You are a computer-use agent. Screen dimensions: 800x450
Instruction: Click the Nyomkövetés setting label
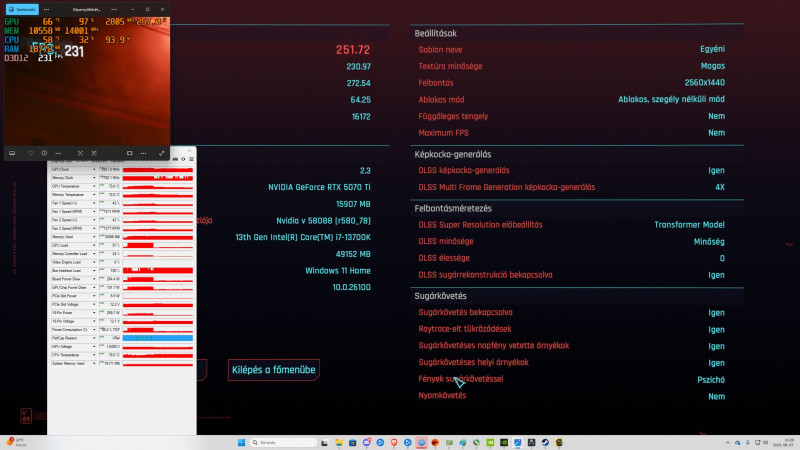click(442, 395)
